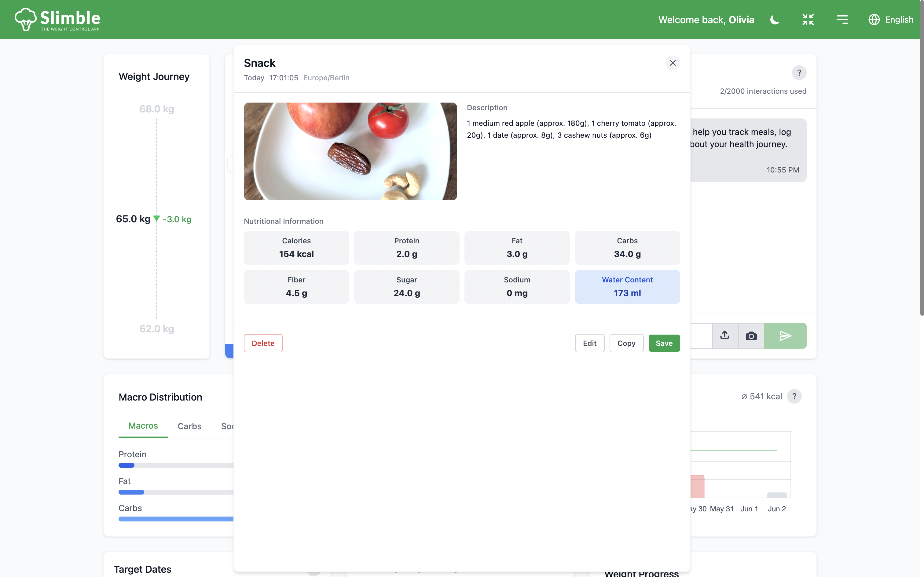The width and height of the screenshot is (924, 577).
Task: Copy the Snack meal
Action: click(x=626, y=343)
